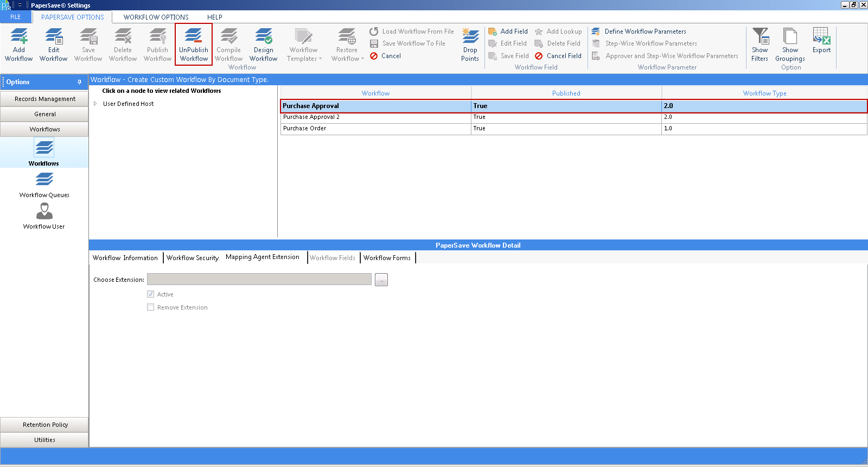Image resolution: width=868 pixels, height=467 pixels.
Task: Open Utilities section
Action: tap(44, 440)
